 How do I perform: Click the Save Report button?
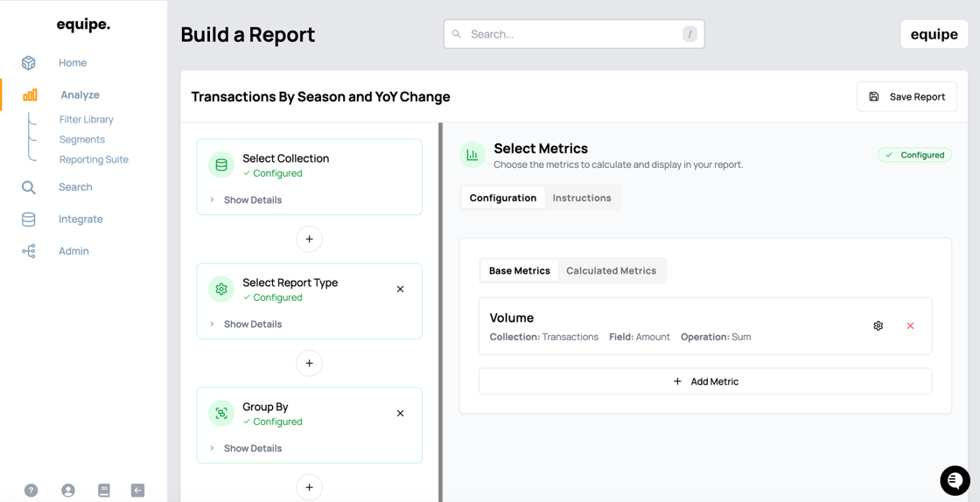click(x=906, y=97)
